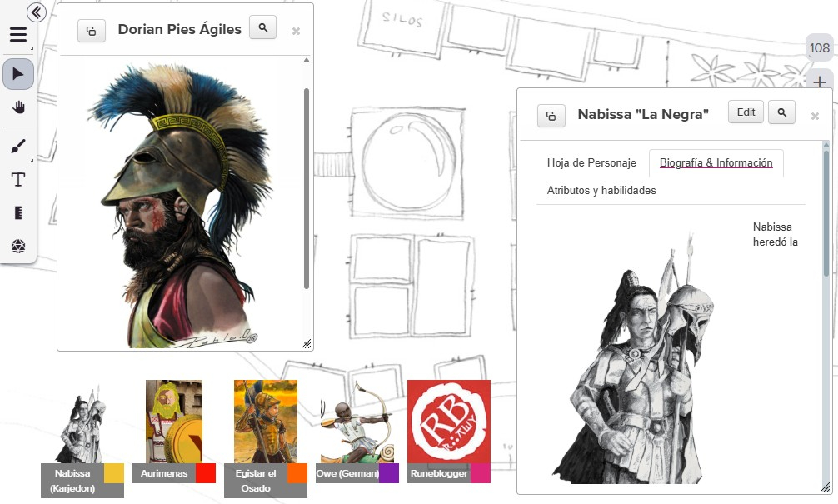Pop out Nabissa character sheet window
Viewport: 838px width, 504px height.
(551, 116)
